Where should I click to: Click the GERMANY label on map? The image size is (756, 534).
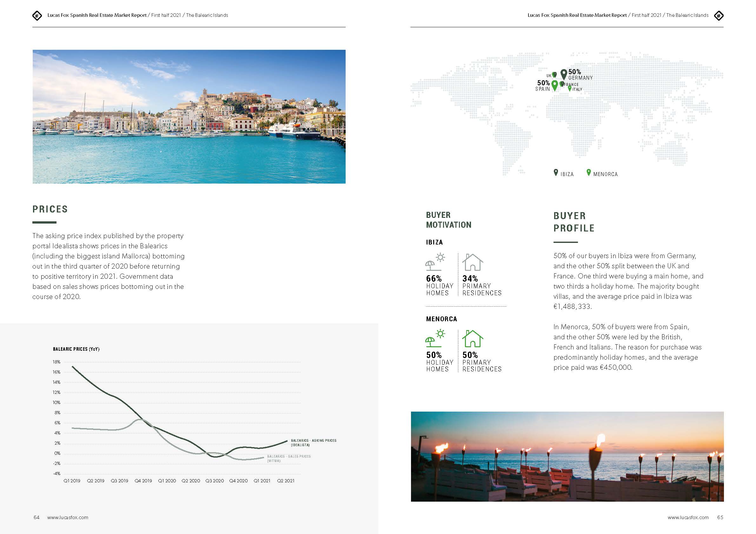click(580, 78)
